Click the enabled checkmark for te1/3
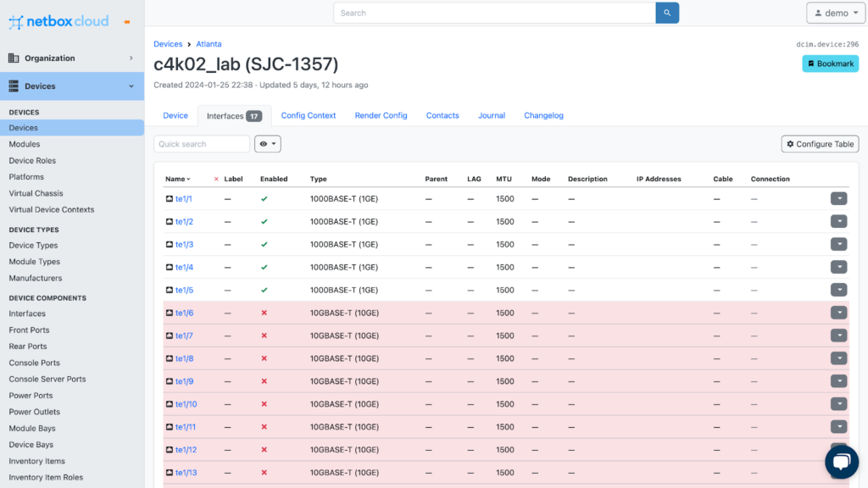This screenshot has width=868, height=488. (x=264, y=245)
